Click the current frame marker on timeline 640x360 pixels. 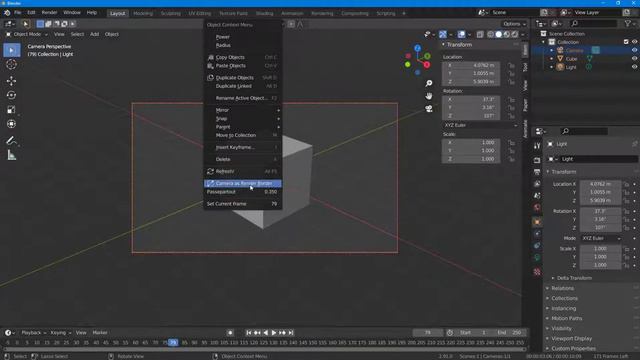[x=173, y=342]
